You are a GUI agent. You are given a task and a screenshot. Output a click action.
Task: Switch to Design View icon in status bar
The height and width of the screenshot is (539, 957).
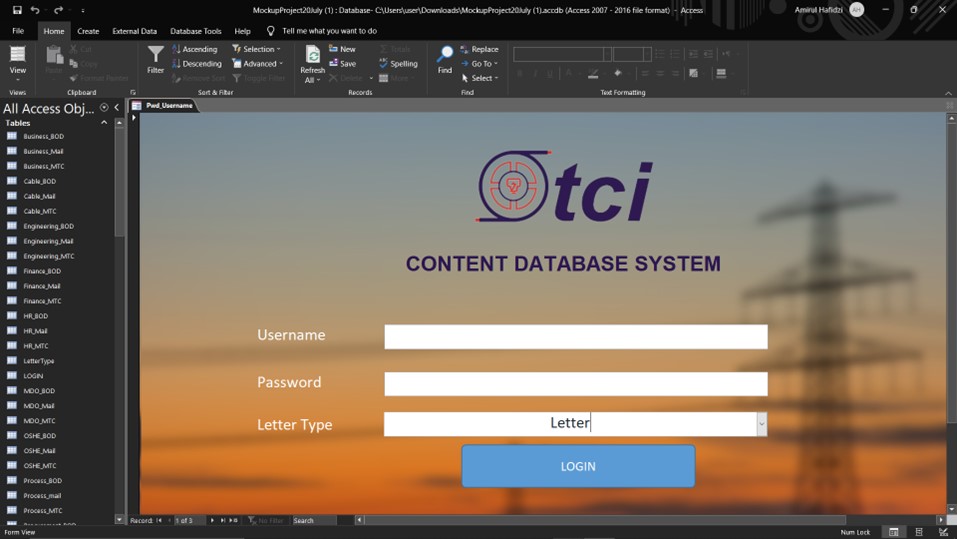[x=943, y=532]
